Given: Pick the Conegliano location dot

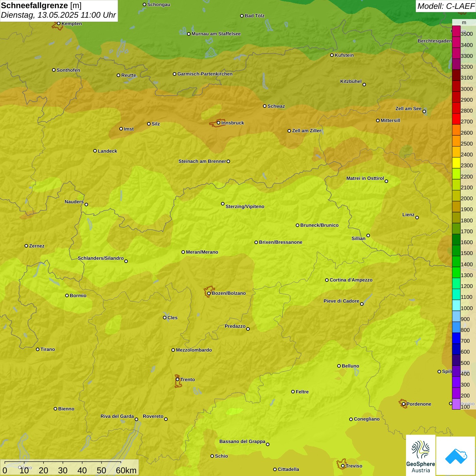Looking at the screenshot, I should click(351, 419).
